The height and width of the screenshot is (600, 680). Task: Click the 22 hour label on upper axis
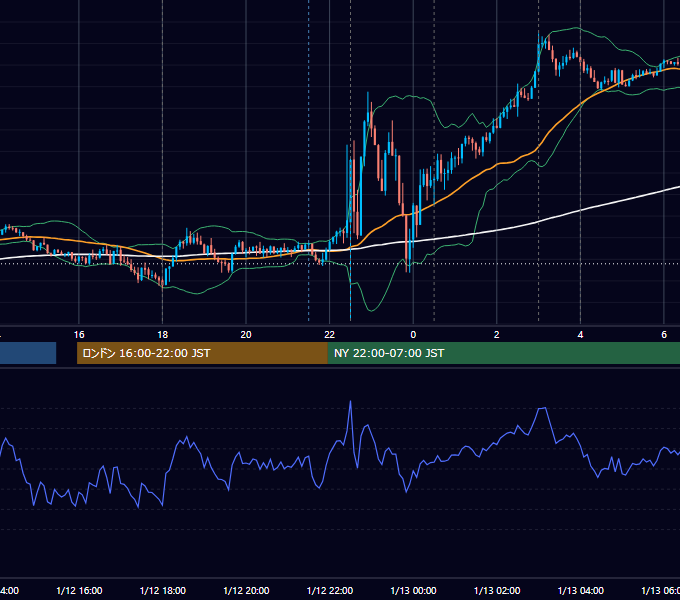click(x=330, y=335)
